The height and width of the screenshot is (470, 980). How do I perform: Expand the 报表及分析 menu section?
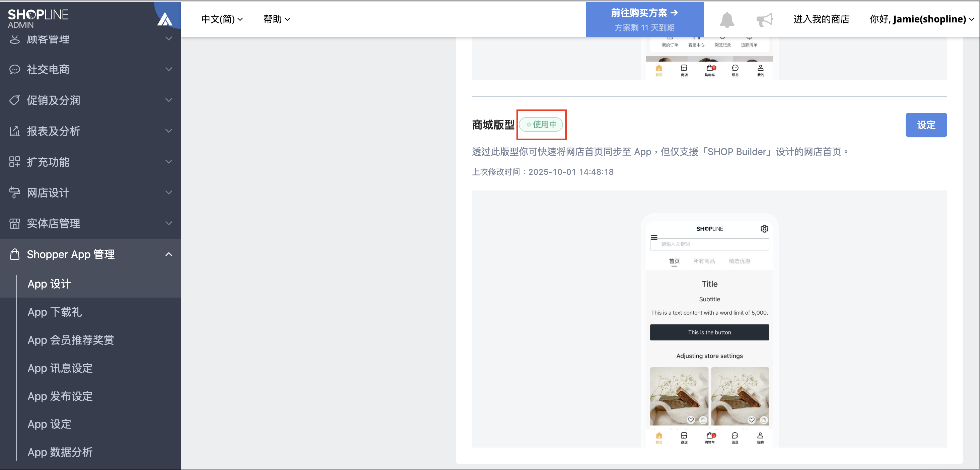click(169, 131)
